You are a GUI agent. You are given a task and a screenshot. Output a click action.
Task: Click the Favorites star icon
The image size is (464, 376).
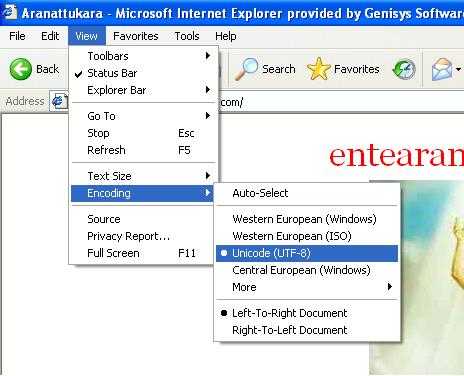click(x=318, y=69)
